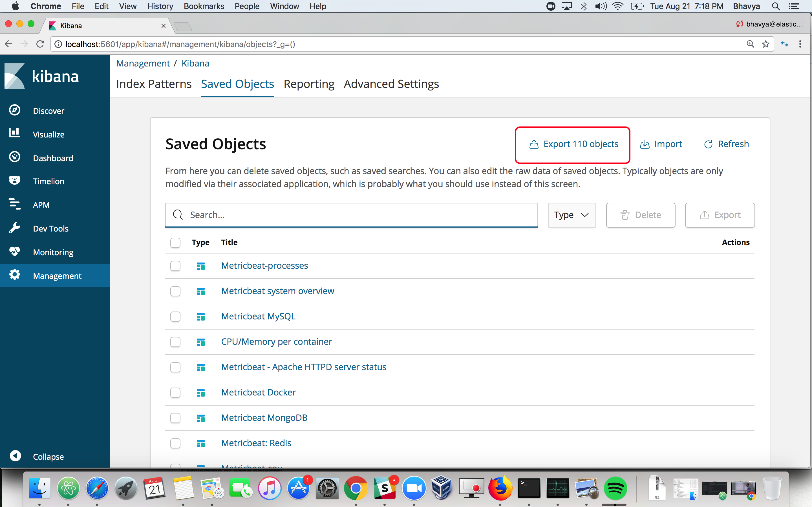Click the Kibana logo
Viewport: 812px width, 507px height.
point(42,75)
